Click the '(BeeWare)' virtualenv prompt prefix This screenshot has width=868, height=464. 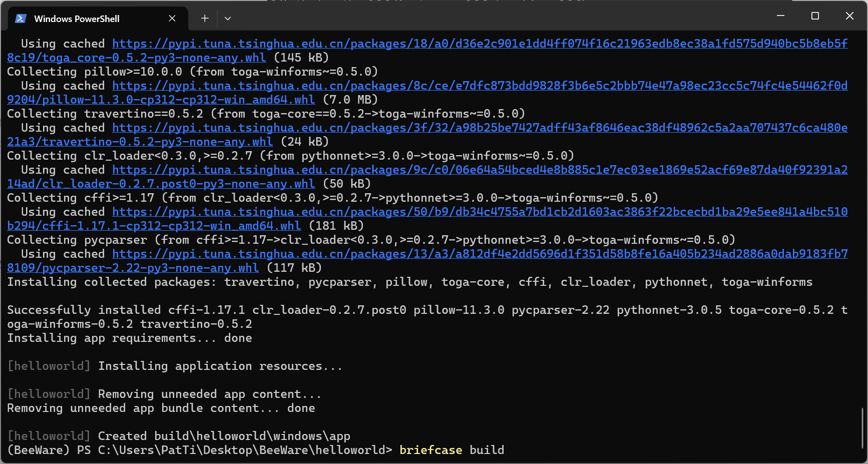[x=39, y=450]
